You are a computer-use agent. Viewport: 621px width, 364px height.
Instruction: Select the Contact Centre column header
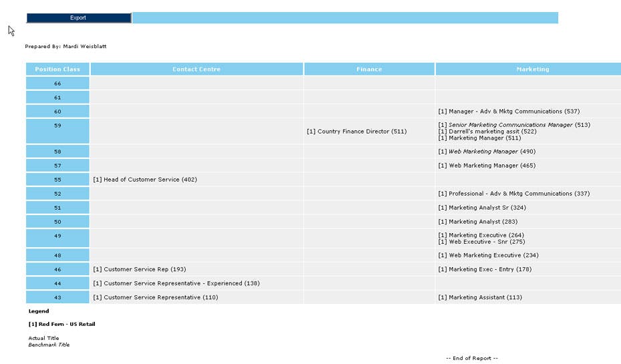(197, 69)
